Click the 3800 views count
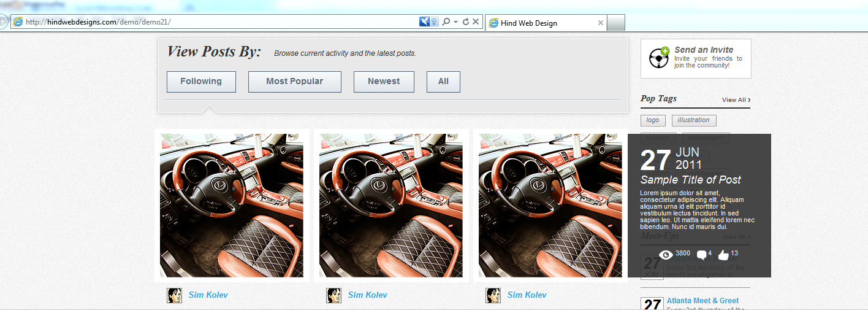 [x=683, y=254]
